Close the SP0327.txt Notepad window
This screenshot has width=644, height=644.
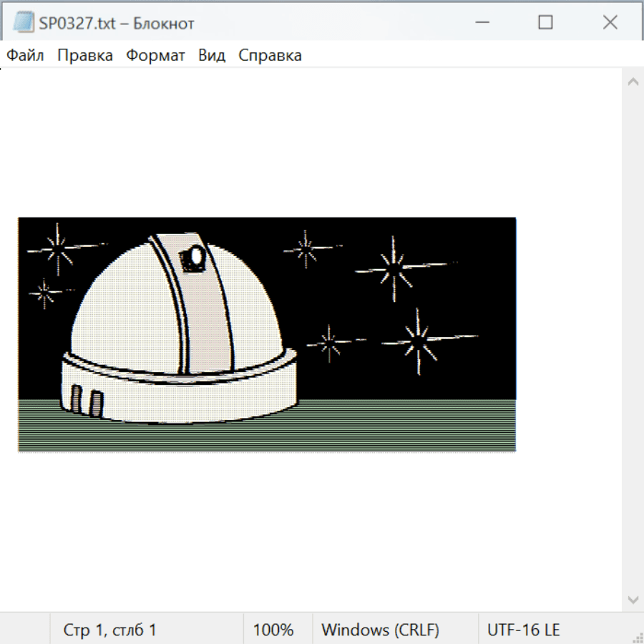point(610,23)
